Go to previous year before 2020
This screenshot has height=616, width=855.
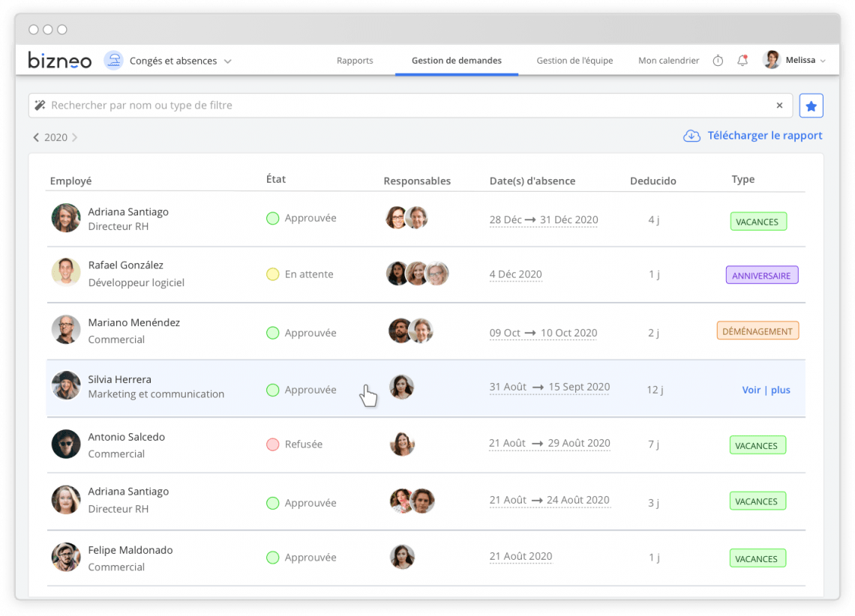click(36, 138)
